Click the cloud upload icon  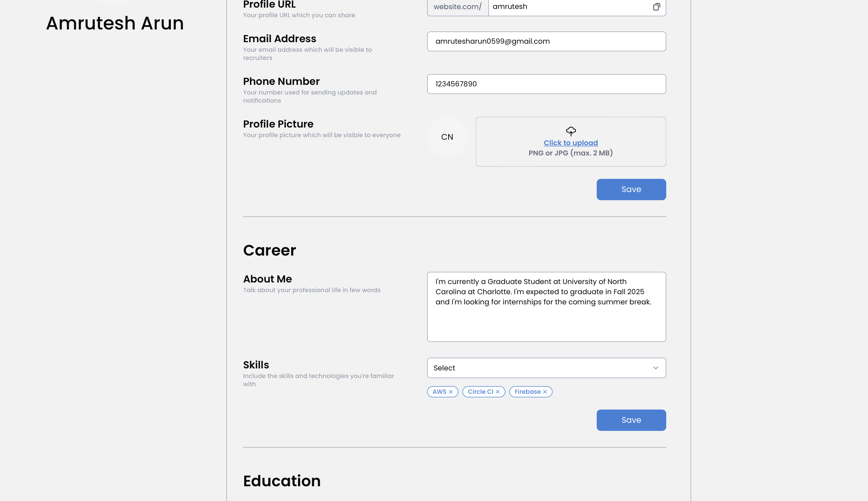(571, 131)
